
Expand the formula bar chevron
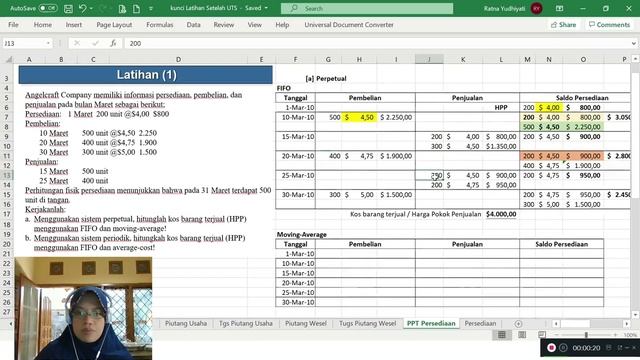633,43
